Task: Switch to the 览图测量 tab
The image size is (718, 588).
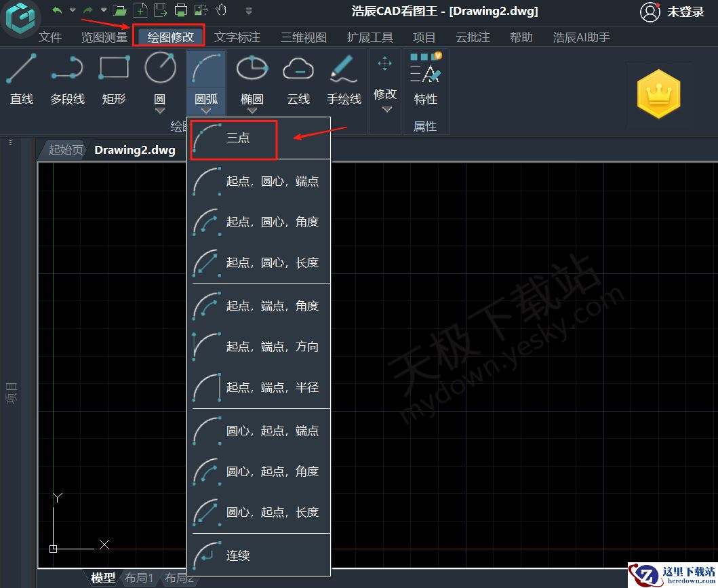Action: click(x=104, y=37)
